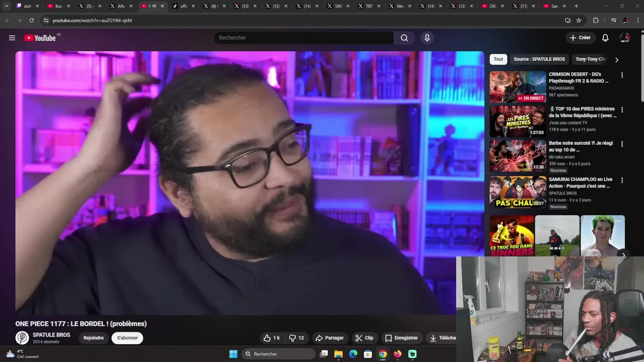Open the tab search dropdown arrow

pyautogui.click(x=7, y=6)
